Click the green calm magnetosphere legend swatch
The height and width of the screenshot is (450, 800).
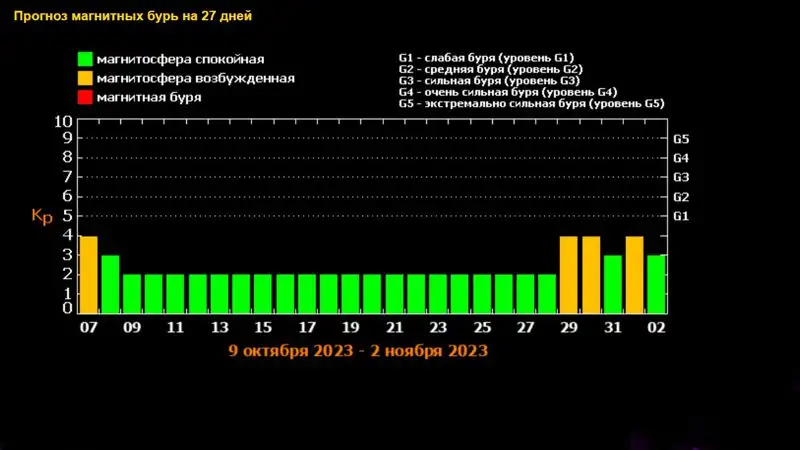point(85,60)
